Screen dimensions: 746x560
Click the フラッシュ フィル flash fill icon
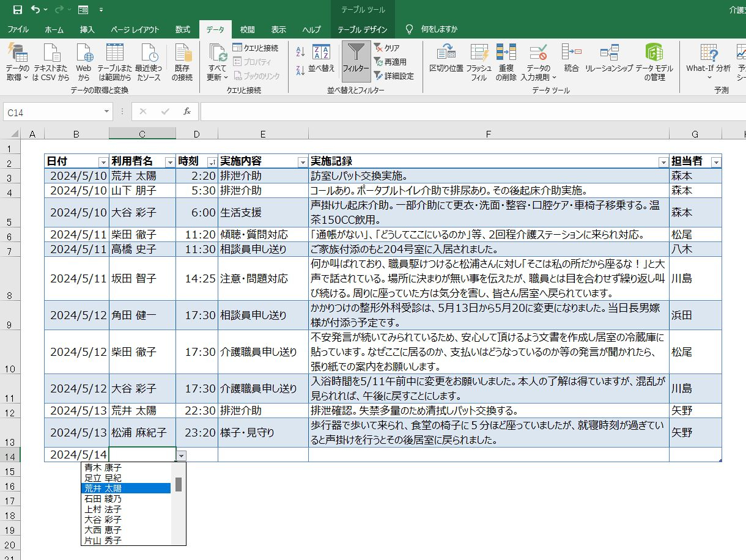click(479, 62)
